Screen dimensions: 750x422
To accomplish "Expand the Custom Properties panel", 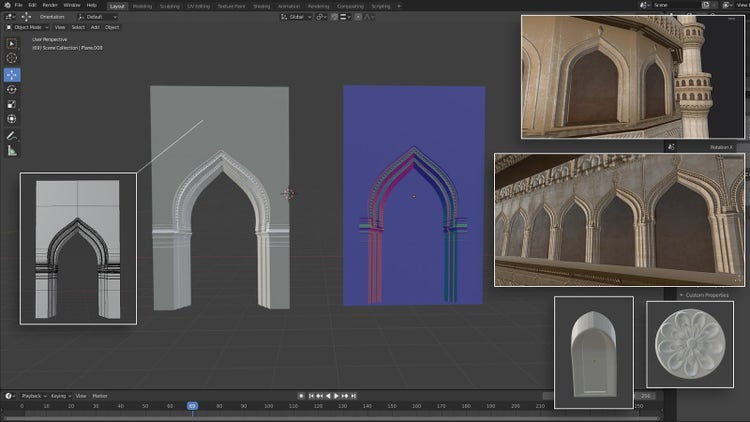I will click(x=707, y=295).
